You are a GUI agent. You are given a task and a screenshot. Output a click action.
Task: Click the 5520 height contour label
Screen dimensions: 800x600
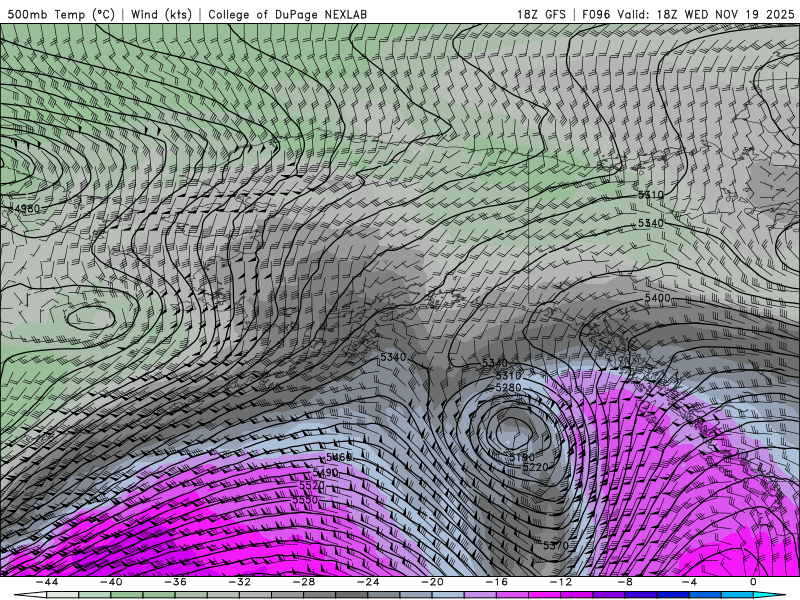(x=312, y=486)
